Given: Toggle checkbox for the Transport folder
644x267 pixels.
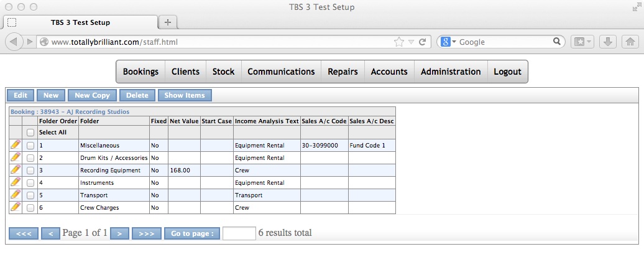Looking at the screenshot, I should pyautogui.click(x=30, y=195).
